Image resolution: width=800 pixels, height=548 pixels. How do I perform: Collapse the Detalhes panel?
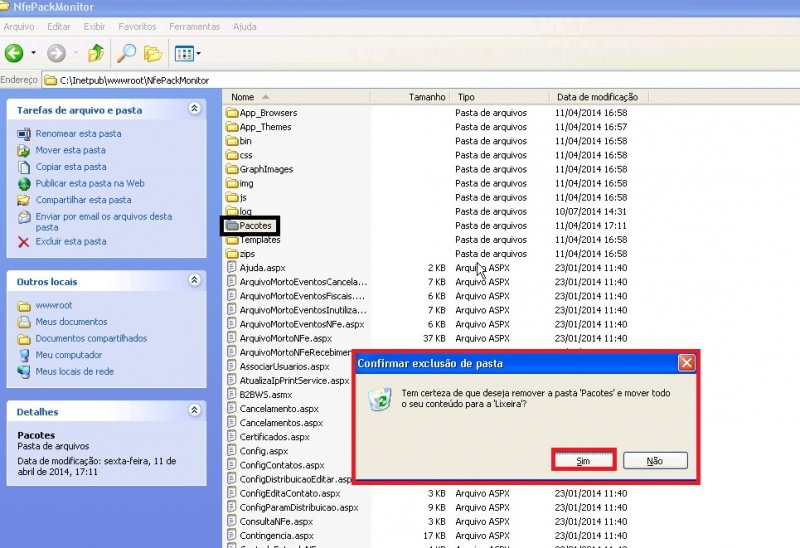pos(195,411)
